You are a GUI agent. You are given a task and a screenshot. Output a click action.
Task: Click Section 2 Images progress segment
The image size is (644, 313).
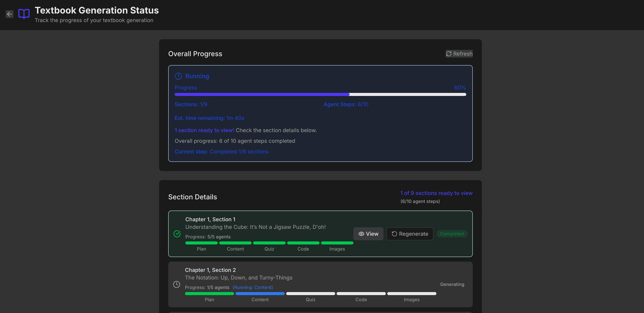point(412,294)
